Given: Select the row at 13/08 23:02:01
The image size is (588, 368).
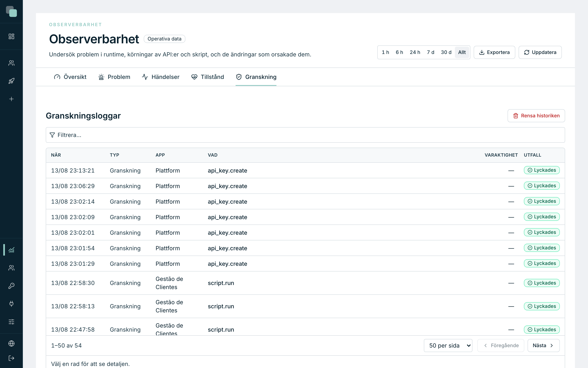Looking at the screenshot, I should pos(305,233).
